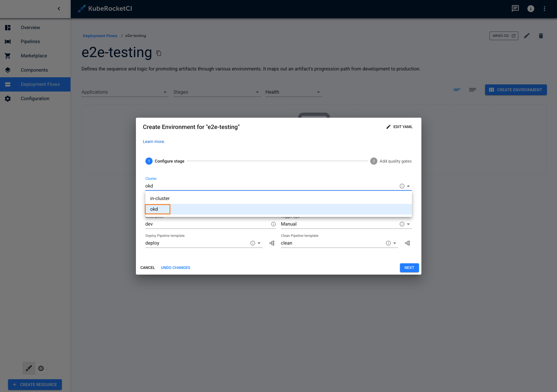Expand the Trigger type Manual dropdown
This screenshot has height=392, width=557.
tap(408, 224)
